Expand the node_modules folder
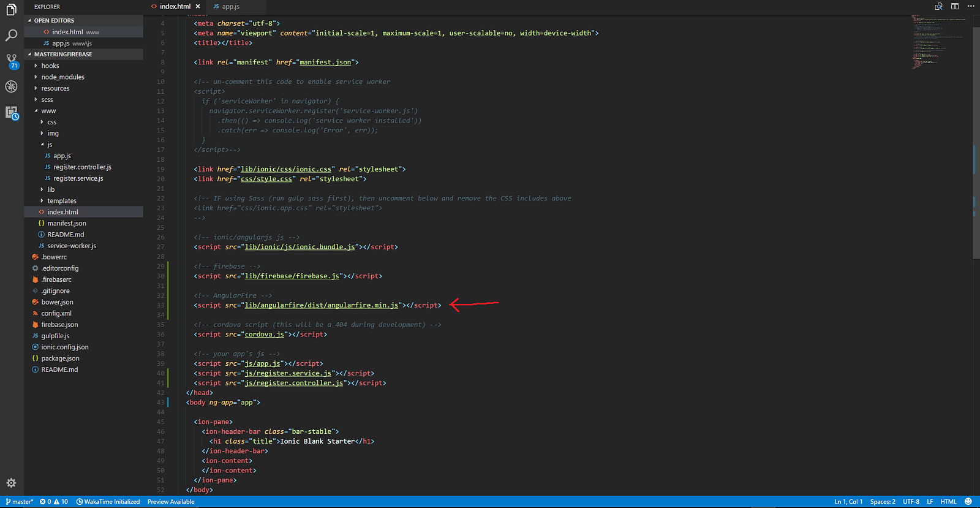The height and width of the screenshot is (508, 980). click(62, 77)
